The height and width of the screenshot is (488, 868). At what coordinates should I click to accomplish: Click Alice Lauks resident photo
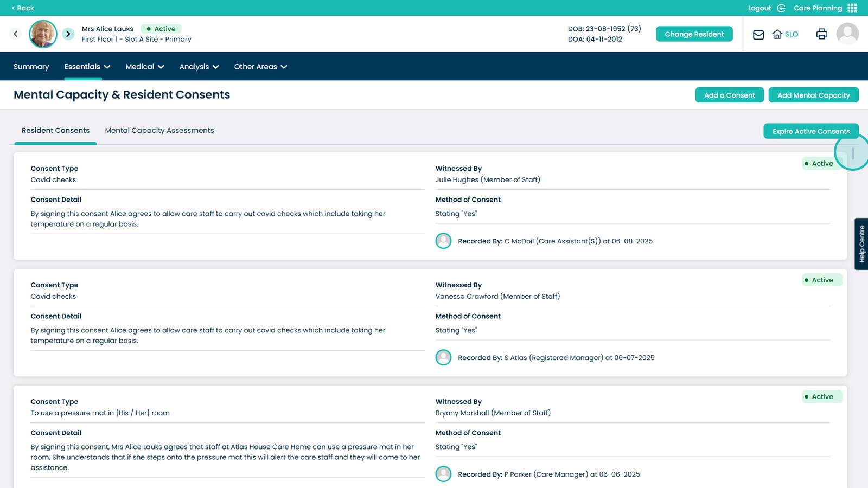tap(43, 34)
